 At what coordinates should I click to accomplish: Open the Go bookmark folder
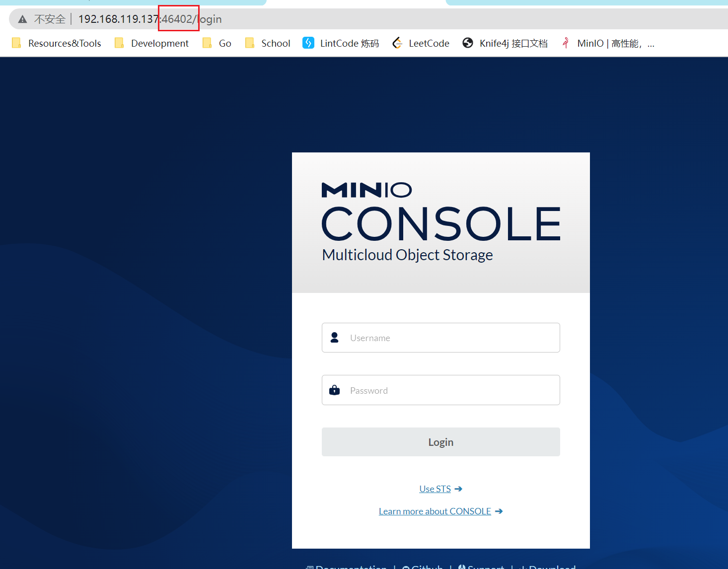point(217,43)
